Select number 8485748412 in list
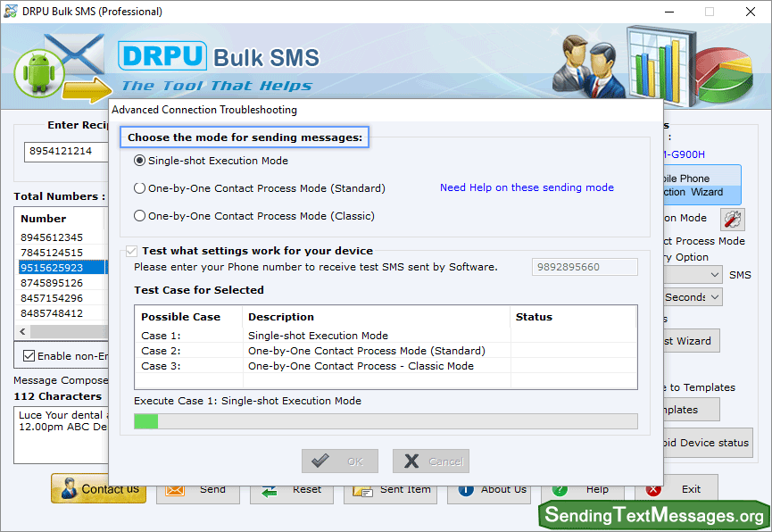The height and width of the screenshot is (532, 772). (x=62, y=313)
